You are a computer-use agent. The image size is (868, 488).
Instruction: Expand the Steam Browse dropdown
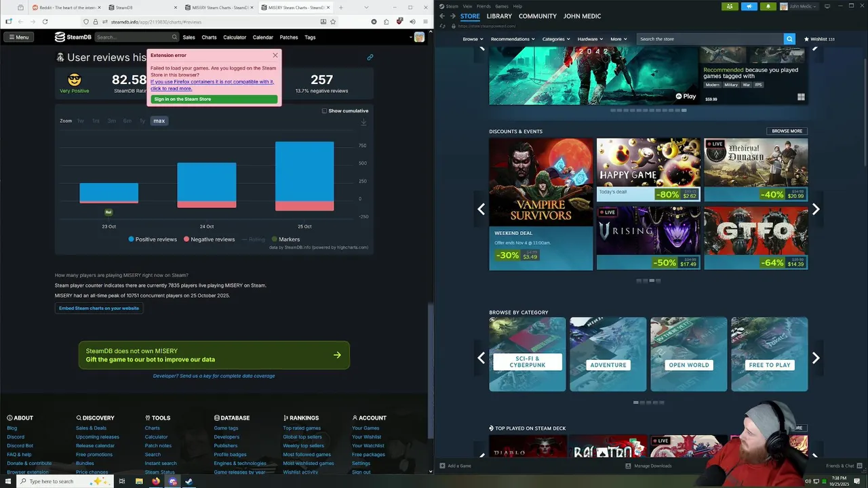tap(473, 39)
